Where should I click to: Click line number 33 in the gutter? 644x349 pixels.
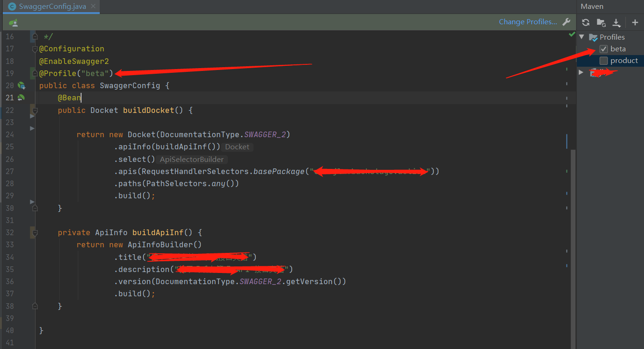10,244
